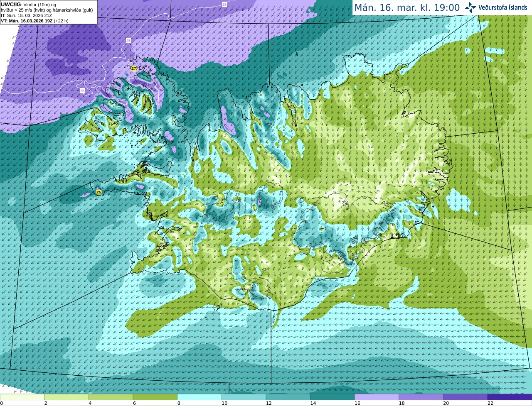Click the legend tick label "16"
The image size is (532, 406).
[357, 403]
